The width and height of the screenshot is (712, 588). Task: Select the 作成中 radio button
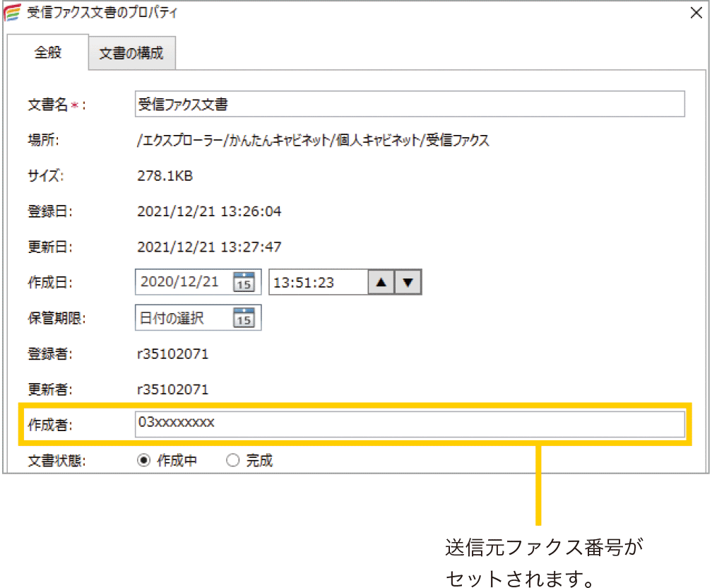(x=143, y=461)
